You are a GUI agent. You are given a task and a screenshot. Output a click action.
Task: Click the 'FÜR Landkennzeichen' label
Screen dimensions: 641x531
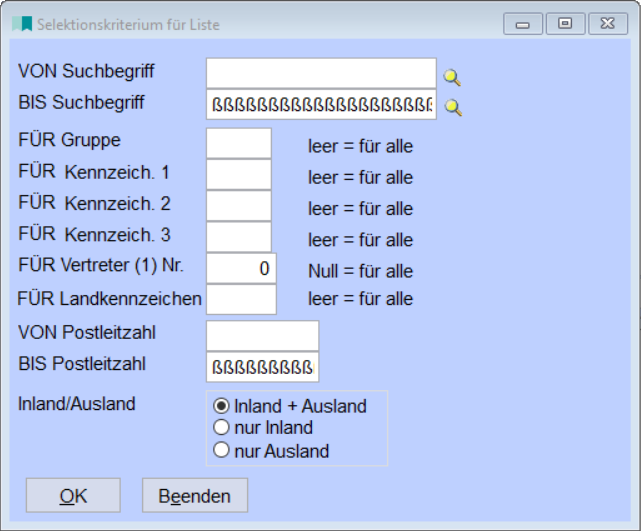click(110, 299)
